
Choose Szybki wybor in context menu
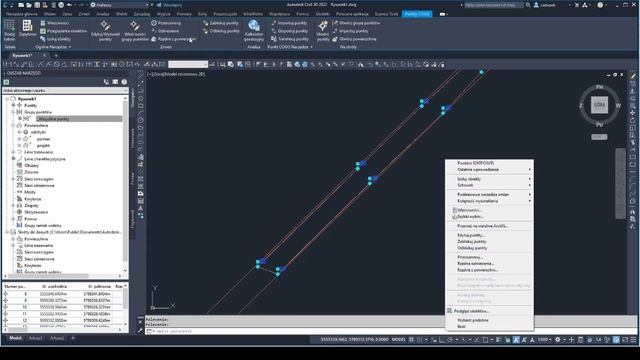(x=471, y=217)
